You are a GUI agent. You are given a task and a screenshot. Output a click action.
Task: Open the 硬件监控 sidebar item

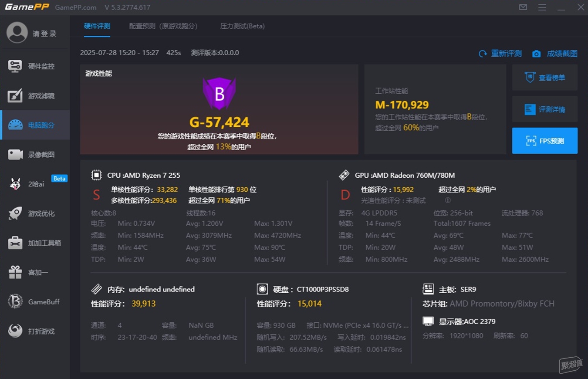point(35,66)
